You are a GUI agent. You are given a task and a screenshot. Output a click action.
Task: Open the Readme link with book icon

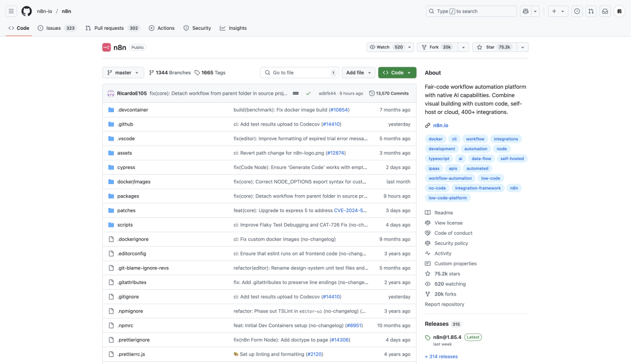(x=439, y=213)
